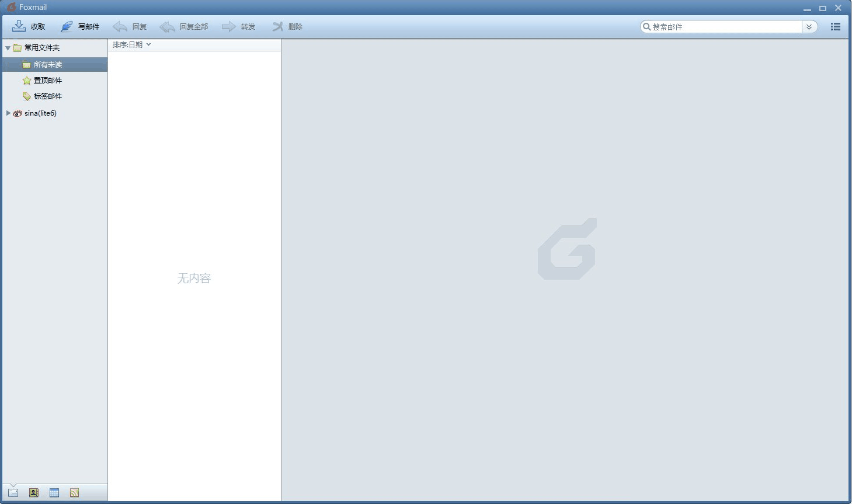This screenshot has height=504, width=852.
Task: Click inside the 搜索邮件 search field
Action: [x=724, y=26]
